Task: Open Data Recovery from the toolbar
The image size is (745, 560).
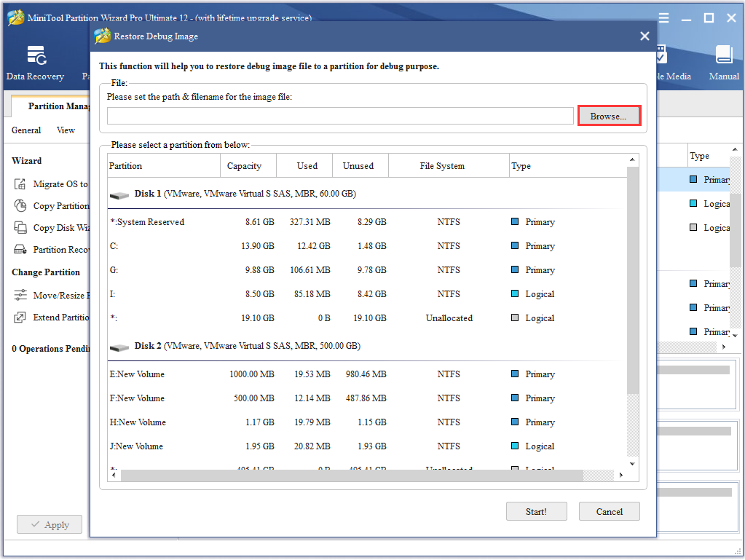Action: pos(35,63)
